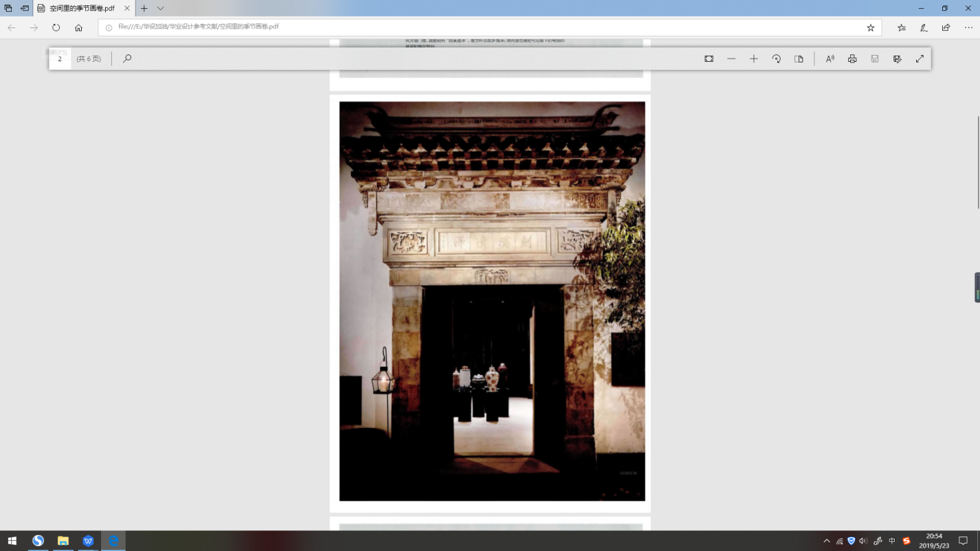This screenshot has width=980, height=551.
Task: Edit the PDF page number field
Action: tap(60, 59)
